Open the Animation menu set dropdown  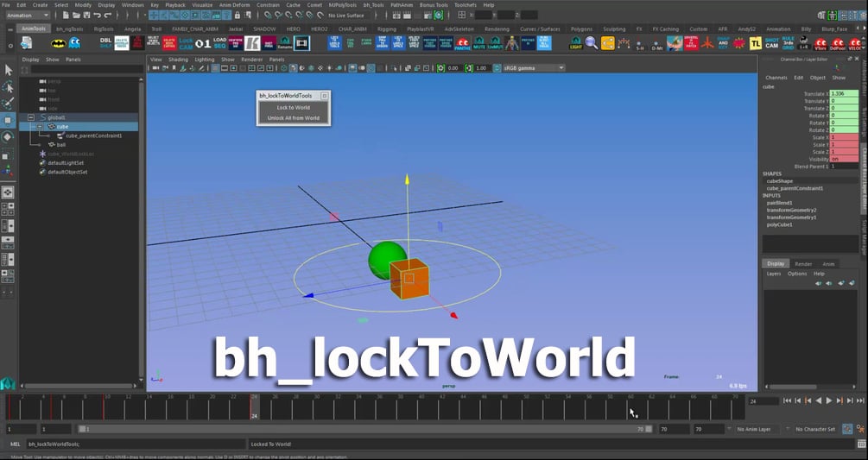(x=27, y=16)
